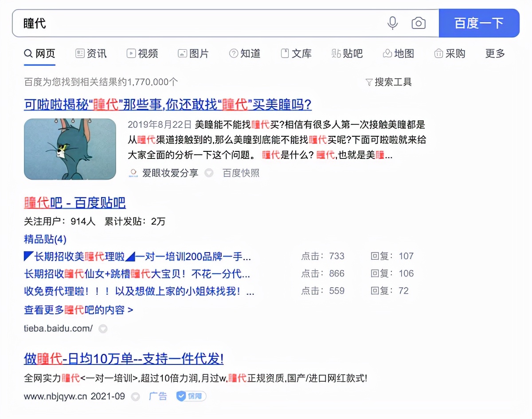Click the 图片 picture search icon
532x419 pixels.
click(182, 53)
